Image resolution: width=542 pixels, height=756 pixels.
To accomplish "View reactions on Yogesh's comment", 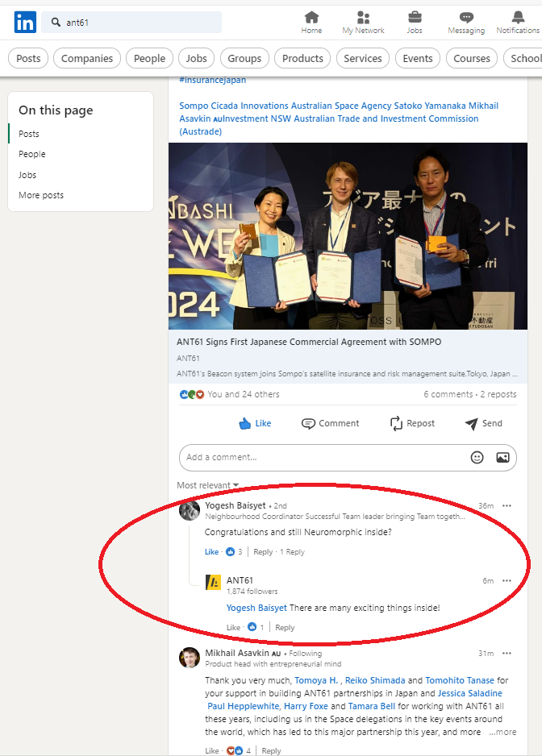I will [234, 551].
